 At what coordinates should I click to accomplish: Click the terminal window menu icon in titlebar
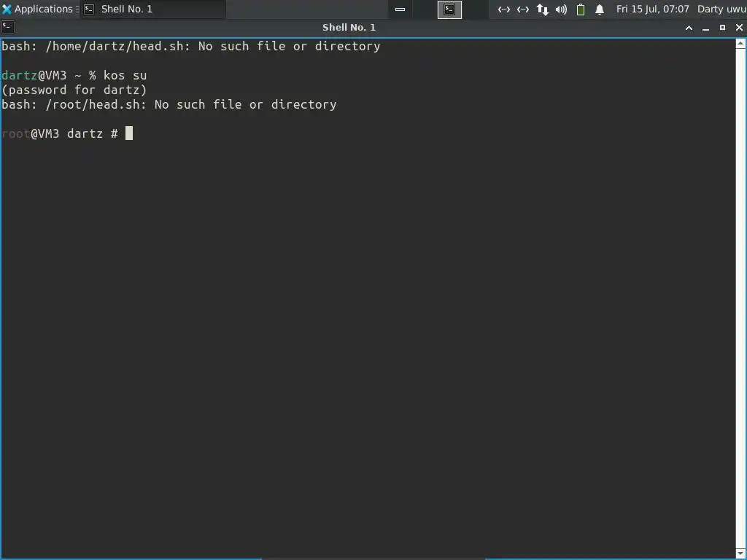coord(7,27)
